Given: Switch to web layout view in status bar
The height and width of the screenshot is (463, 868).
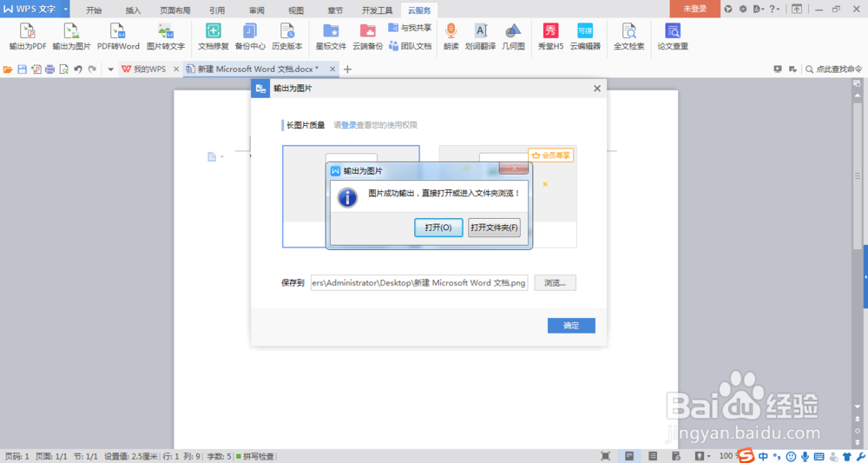Looking at the screenshot, I should tap(676, 456).
